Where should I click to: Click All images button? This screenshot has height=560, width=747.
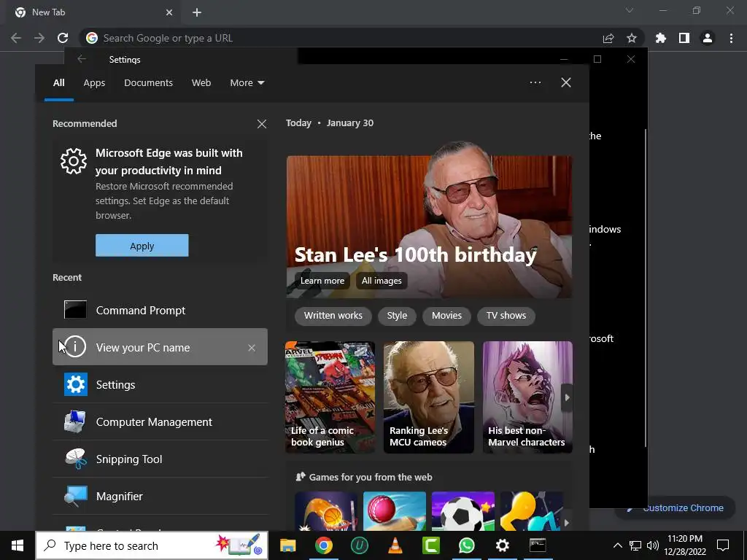[x=381, y=281]
